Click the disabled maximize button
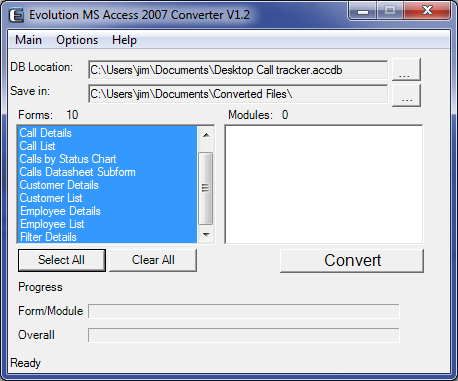Image resolution: width=458 pixels, height=381 pixels. coord(390,11)
